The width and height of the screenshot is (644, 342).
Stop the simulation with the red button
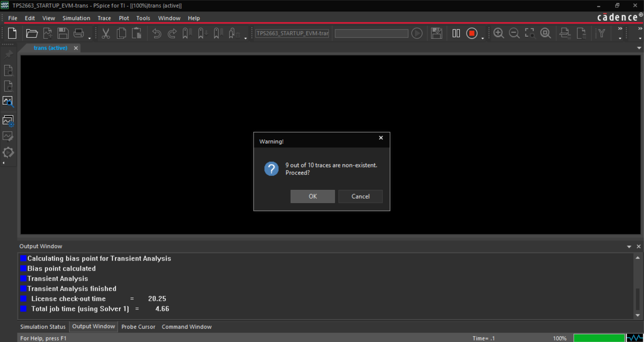click(472, 33)
